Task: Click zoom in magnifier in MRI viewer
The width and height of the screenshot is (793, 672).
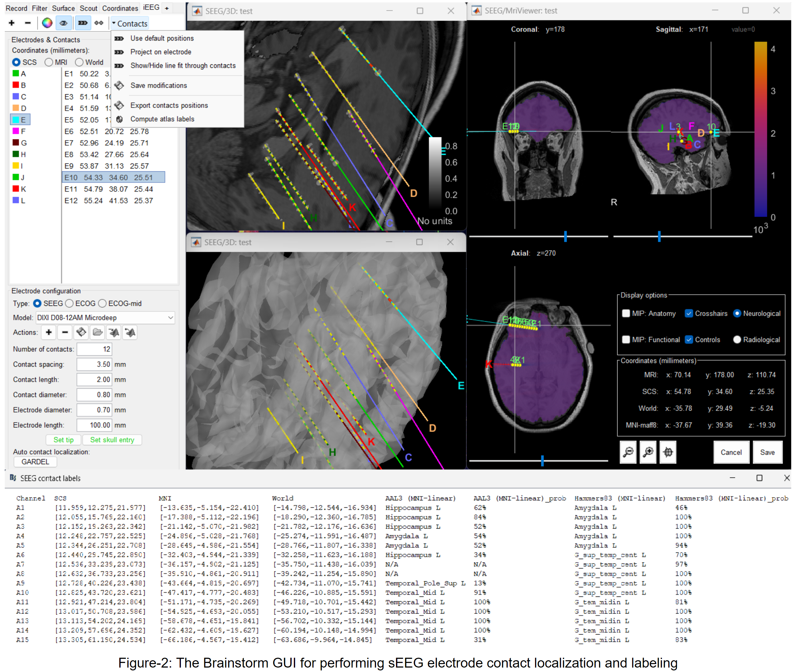Action: [648, 452]
